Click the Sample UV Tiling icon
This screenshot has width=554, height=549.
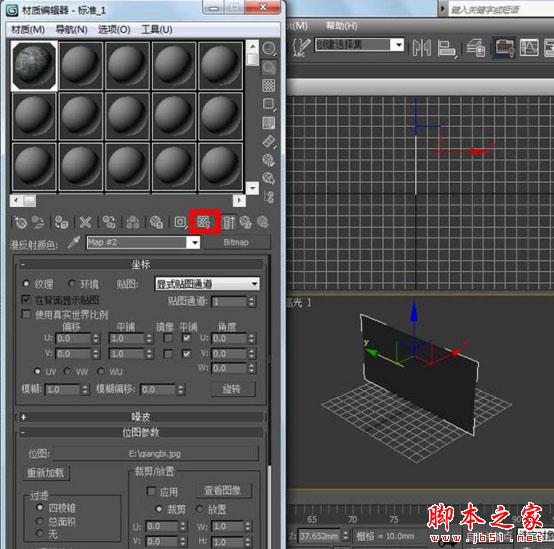point(269,104)
